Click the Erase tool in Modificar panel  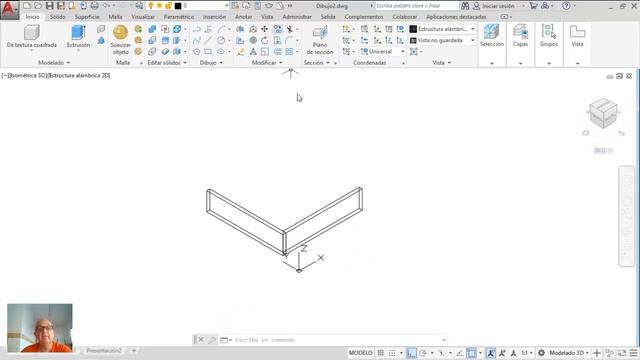[x=240, y=52]
